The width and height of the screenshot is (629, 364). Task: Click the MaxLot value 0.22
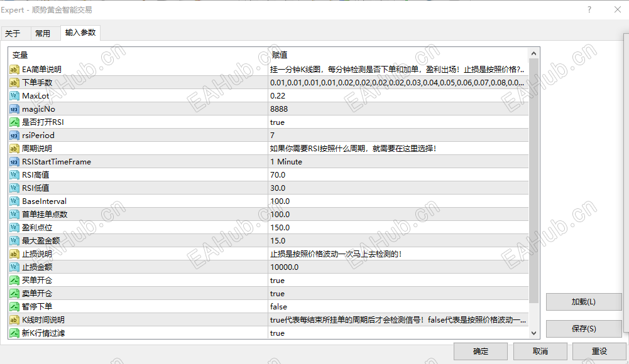point(278,96)
